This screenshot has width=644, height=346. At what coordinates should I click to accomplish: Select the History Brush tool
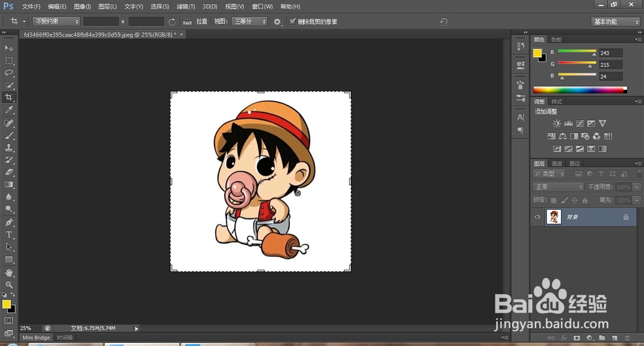[8, 160]
